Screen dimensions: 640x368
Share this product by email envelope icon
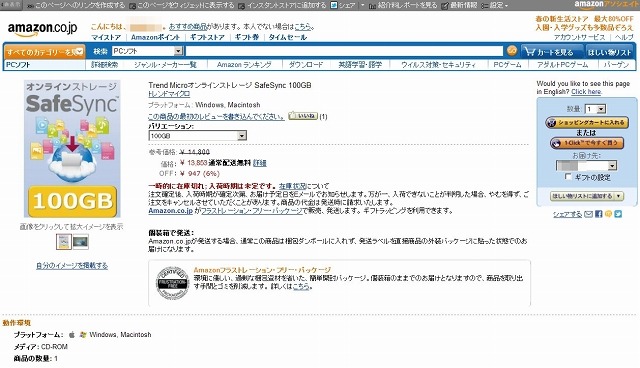point(589,214)
